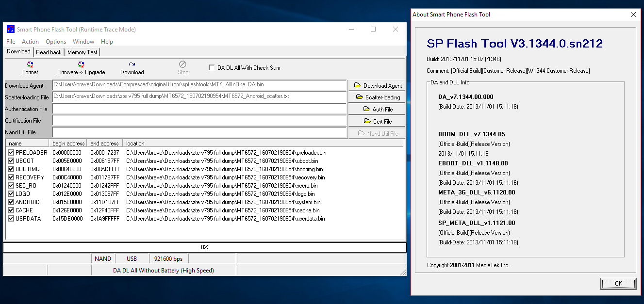
Task: Click the Certification File field
Action: coord(199,121)
